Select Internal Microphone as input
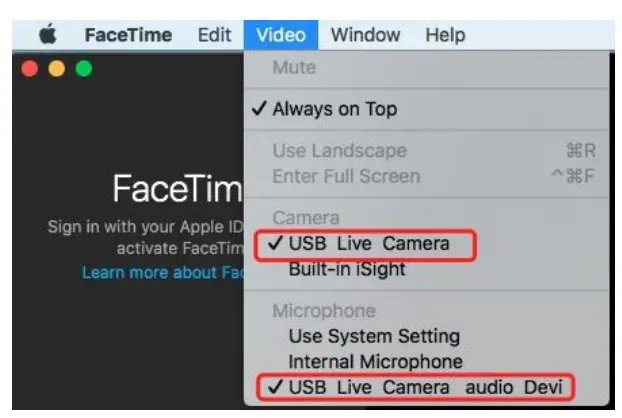This screenshot has height=418, width=622. tap(375, 361)
